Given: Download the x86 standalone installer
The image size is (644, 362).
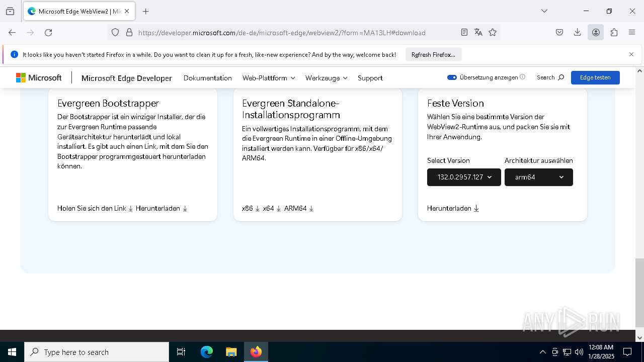Looking at the screenshot, I should 251,208.
